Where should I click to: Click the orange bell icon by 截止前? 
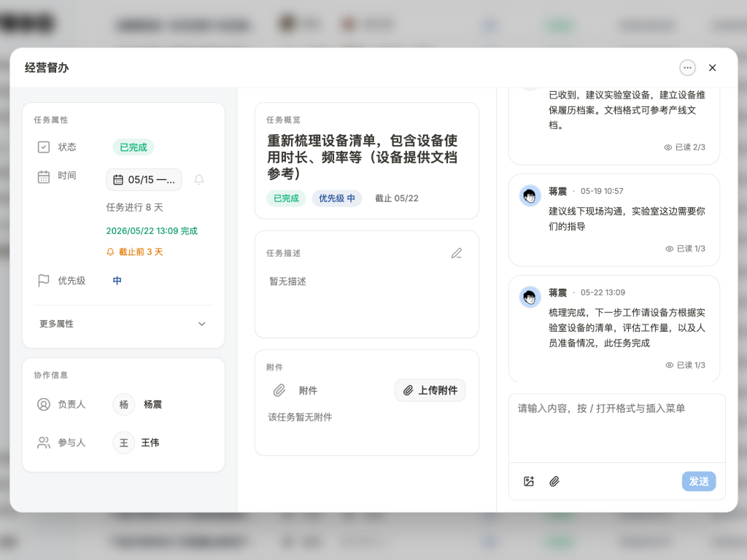coord(111,252)
